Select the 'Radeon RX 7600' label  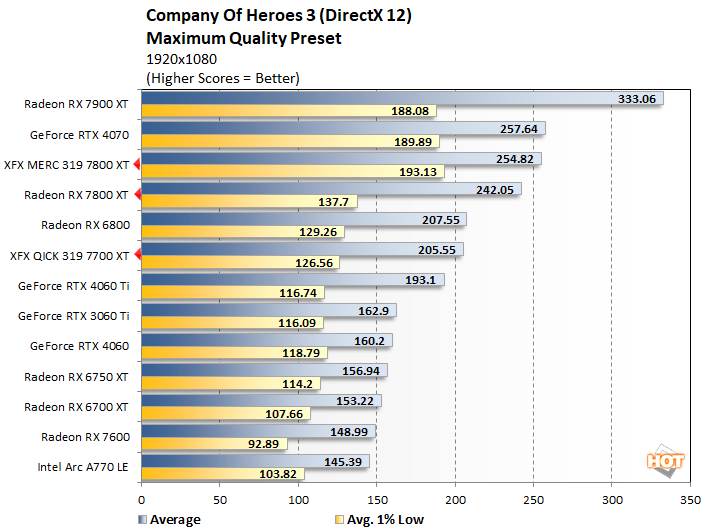point(85,437)
